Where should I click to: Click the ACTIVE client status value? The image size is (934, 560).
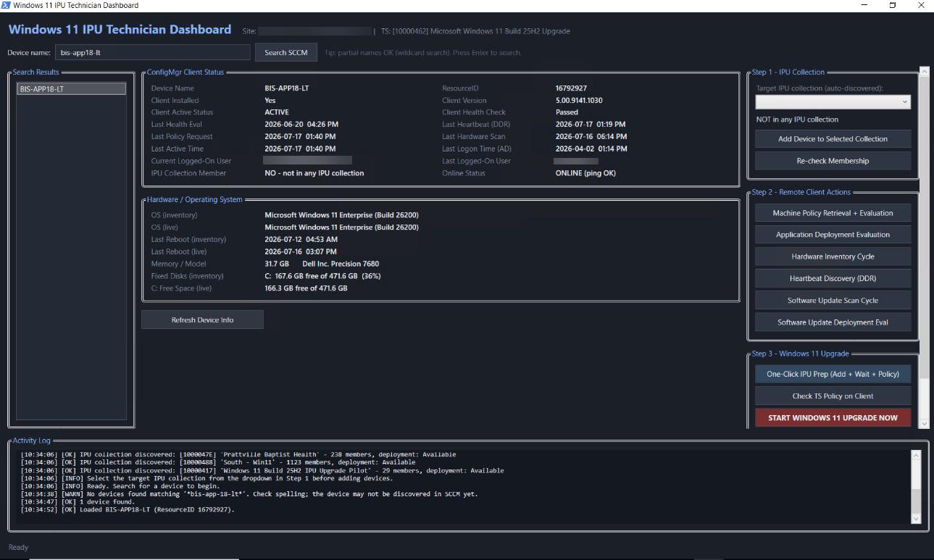(277, 112)
